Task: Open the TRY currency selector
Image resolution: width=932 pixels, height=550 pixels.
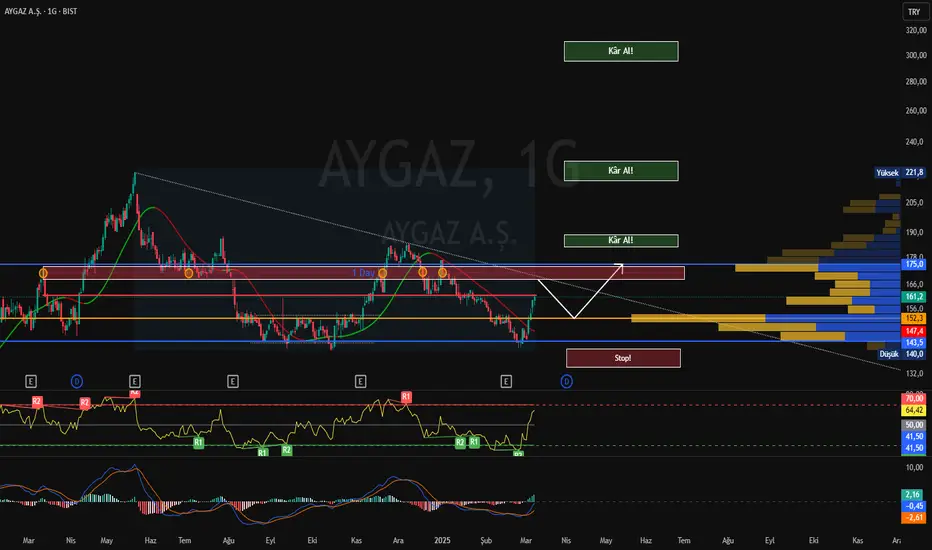Action: point(914,12)
